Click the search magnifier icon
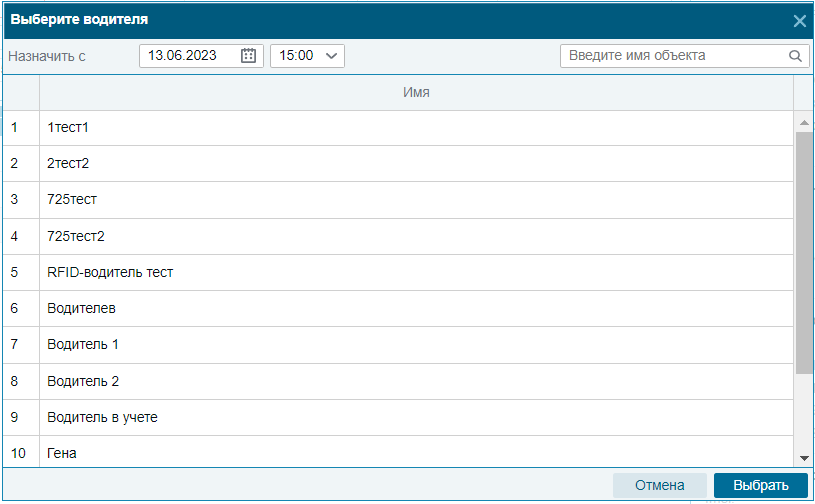Viewport: 815px width, 504px height. click(x=795, y=56)
